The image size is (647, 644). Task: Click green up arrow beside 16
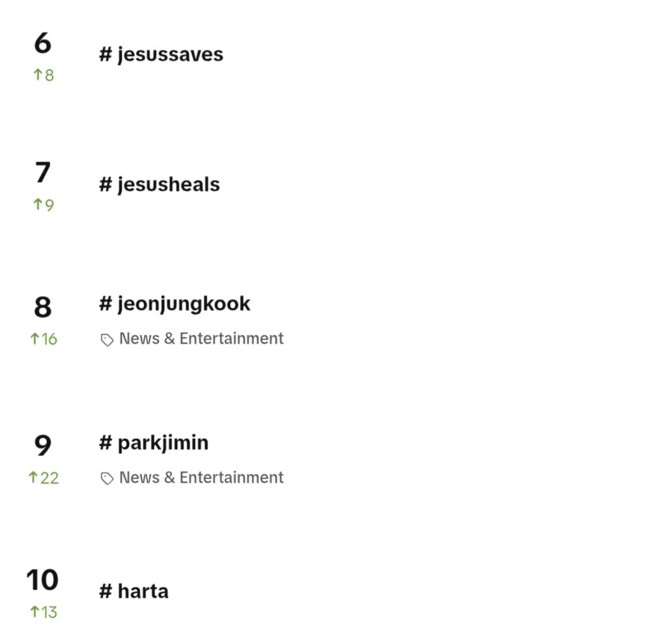point(35,338)
